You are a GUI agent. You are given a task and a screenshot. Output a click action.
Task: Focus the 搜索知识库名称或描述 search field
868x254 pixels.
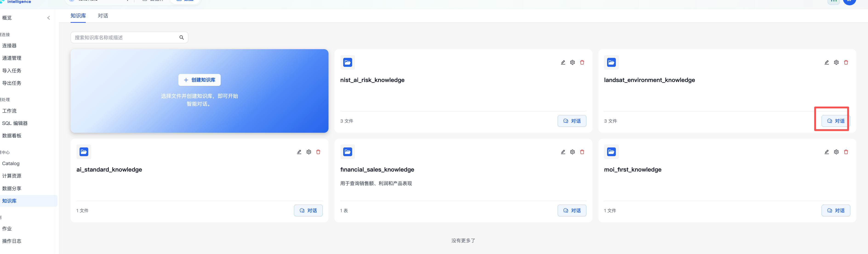(129, 38)
